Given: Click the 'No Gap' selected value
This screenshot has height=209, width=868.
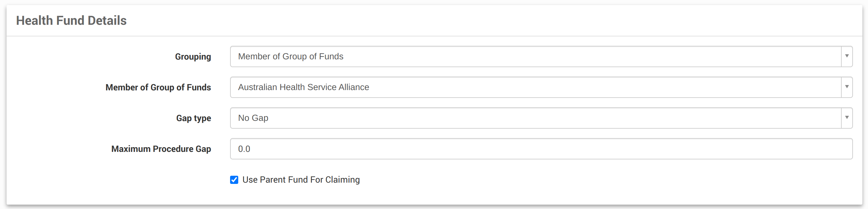Looking at the screenshot, I should click(x=253, y=118).
